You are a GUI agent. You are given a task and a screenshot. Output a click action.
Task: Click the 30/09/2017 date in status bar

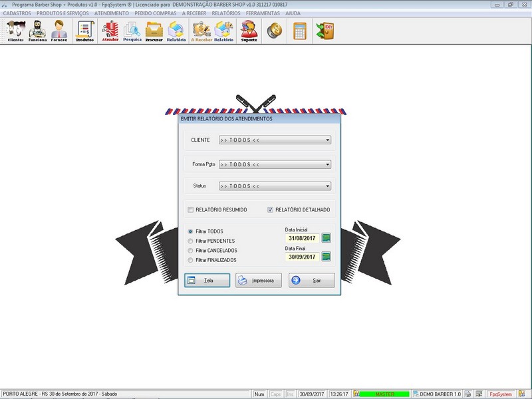click(x=311, y=394)
